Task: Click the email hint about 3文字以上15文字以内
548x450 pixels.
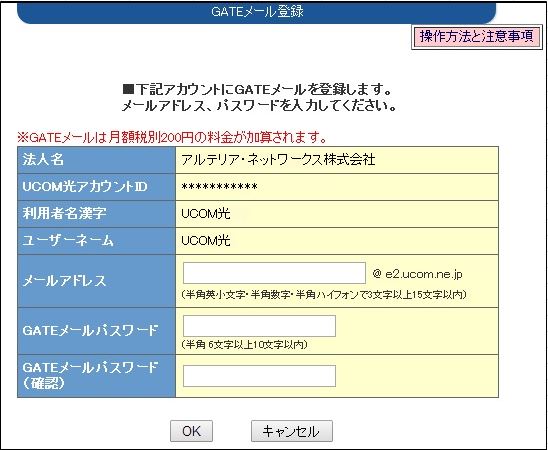Action: pos(324,295)
